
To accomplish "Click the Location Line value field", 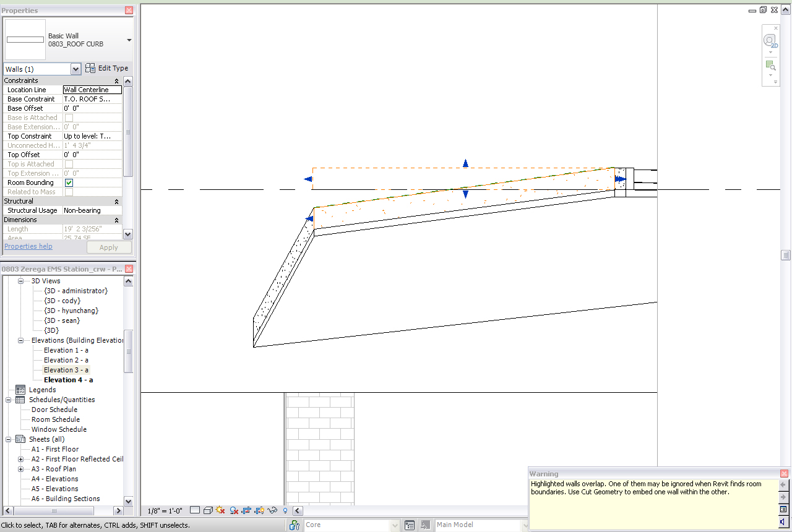I will click(x=92, y=90).
